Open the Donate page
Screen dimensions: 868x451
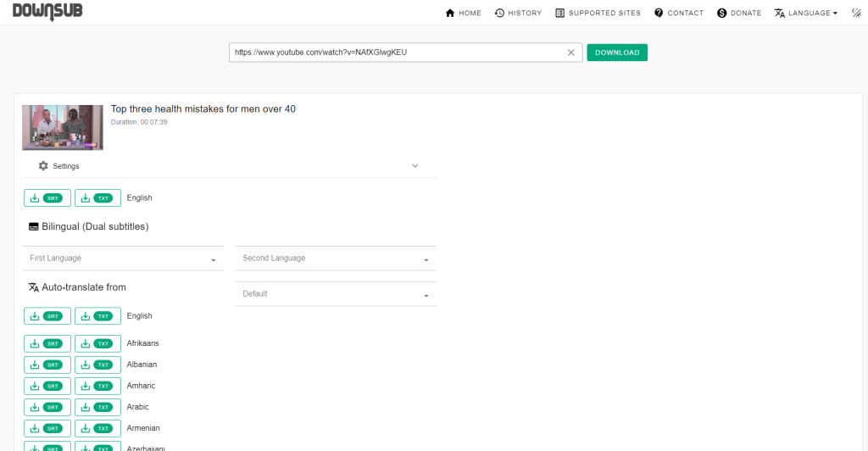tap(739, 13)
